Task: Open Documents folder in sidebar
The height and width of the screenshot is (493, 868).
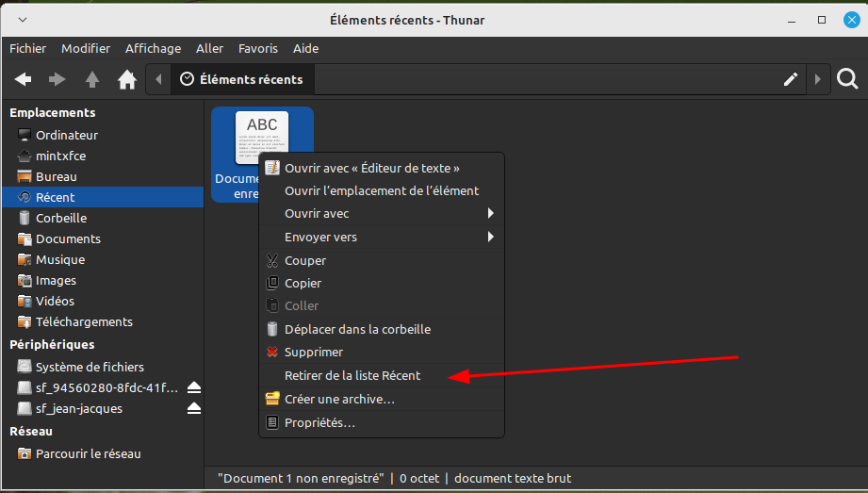Action: (103, 238)
